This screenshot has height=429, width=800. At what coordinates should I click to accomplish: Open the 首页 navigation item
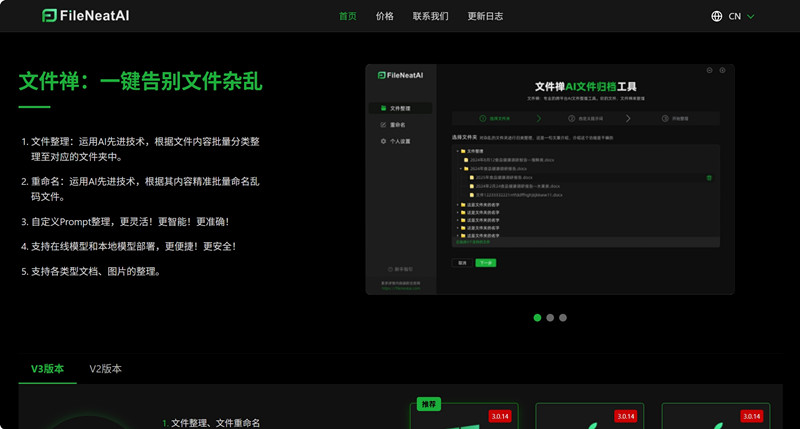click(347, 16)
